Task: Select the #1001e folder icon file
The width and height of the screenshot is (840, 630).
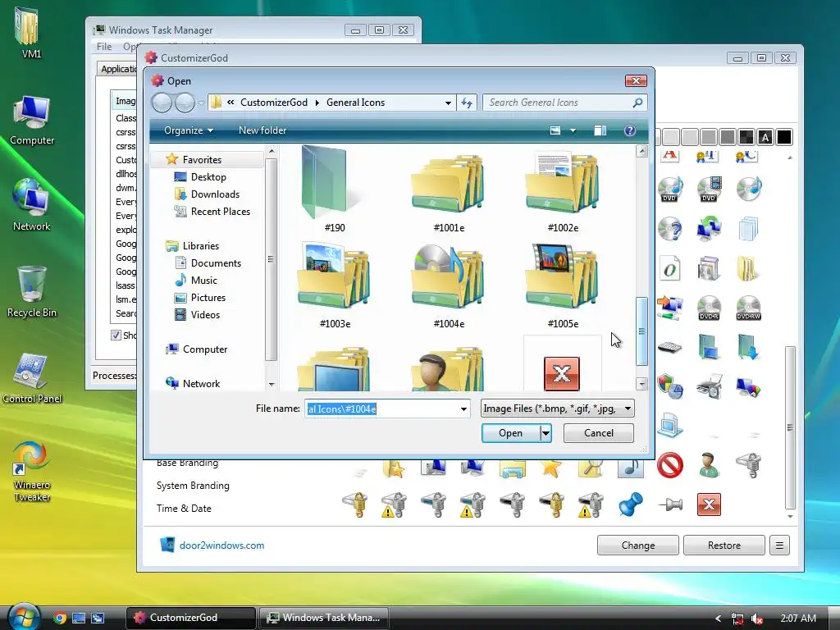Action: [449, 183]
